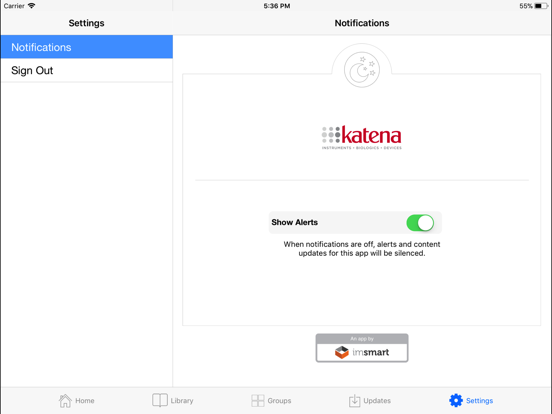Click the Show Alerts label

point(295,222)
